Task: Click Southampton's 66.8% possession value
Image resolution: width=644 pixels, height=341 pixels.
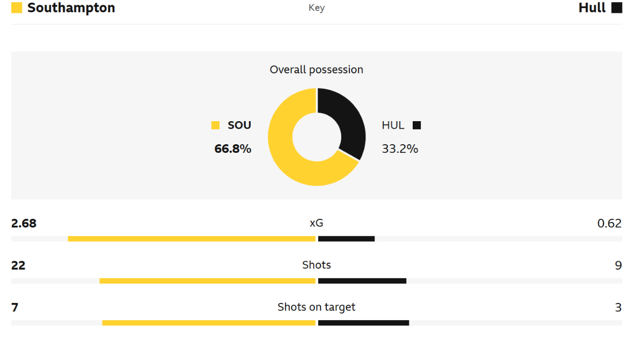Action: (233, 149)
